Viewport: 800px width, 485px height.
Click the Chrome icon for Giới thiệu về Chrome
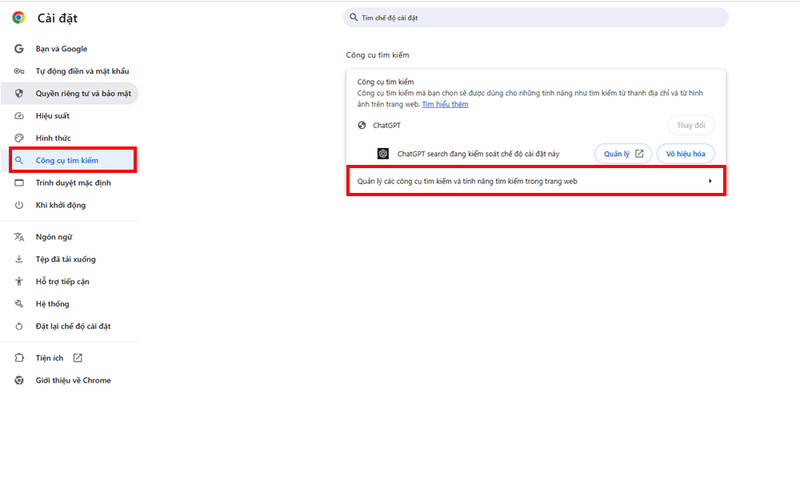click(x=19, y=380)
